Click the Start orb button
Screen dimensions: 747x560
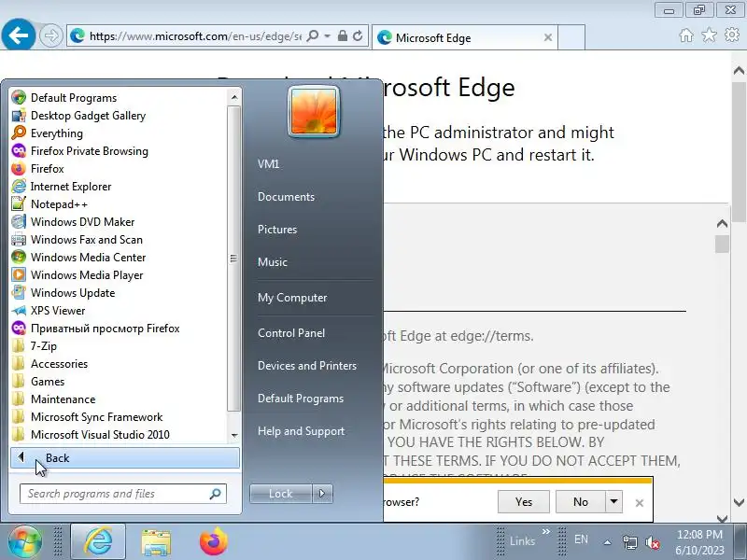pyautogui.click(x=25, y=541)
